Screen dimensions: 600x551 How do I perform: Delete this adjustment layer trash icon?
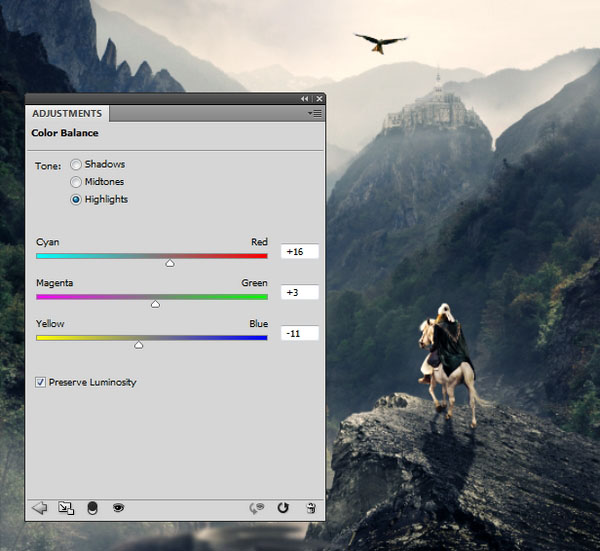pyautogui.click(x=311, y=508)
